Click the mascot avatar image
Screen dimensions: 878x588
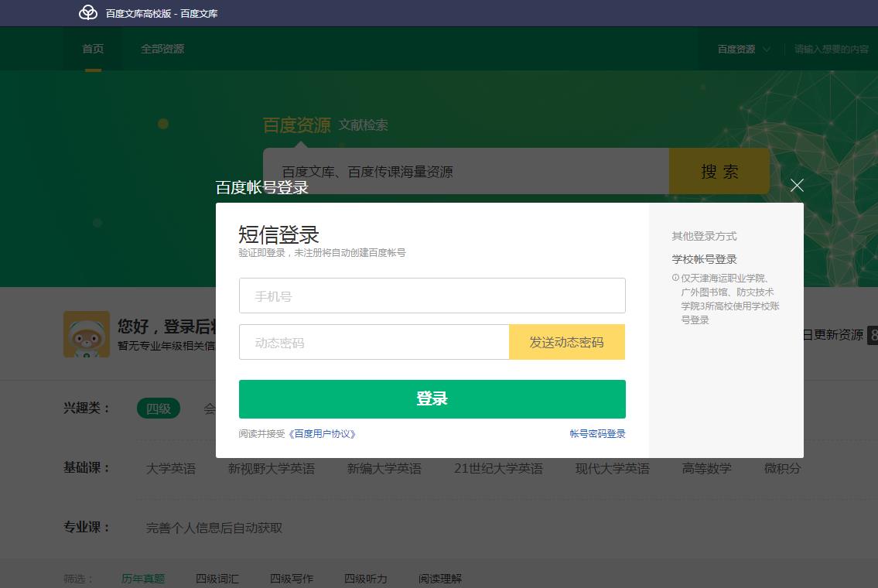tap(86, 334)
